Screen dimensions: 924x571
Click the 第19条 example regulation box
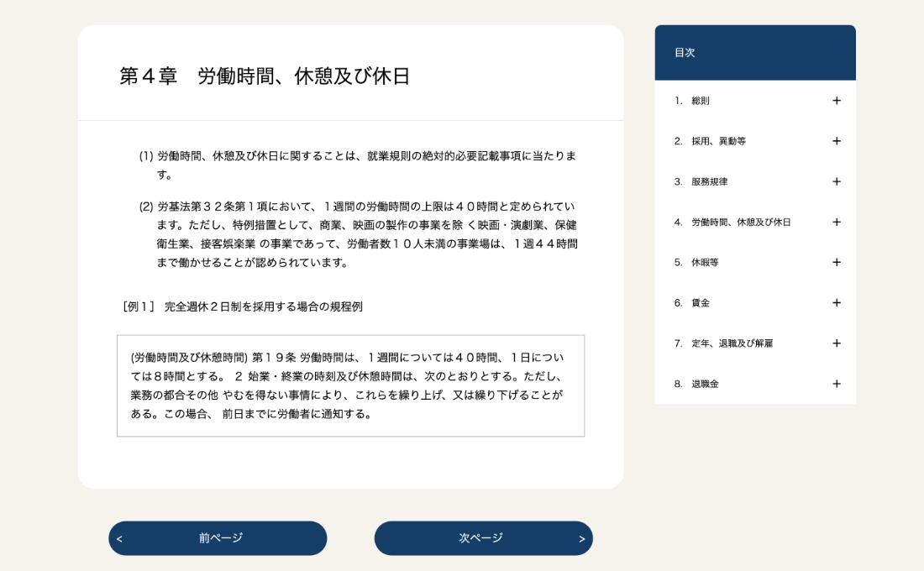click(350, 385)
